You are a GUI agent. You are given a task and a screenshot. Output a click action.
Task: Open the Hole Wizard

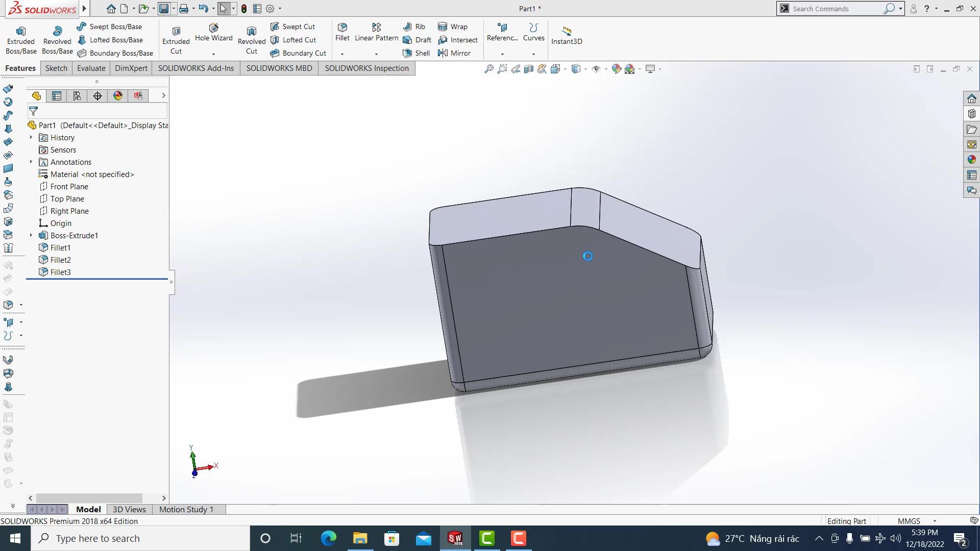click(213, 33)
